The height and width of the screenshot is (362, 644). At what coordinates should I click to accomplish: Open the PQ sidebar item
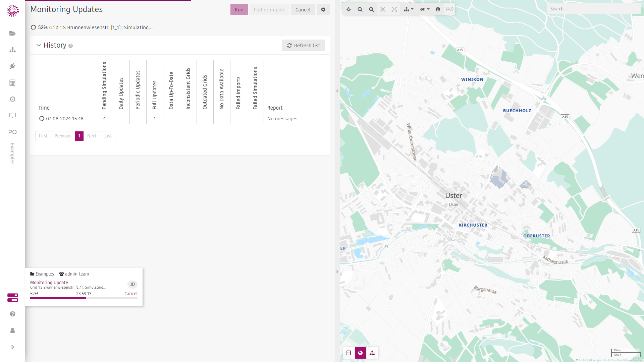(12, 132)
